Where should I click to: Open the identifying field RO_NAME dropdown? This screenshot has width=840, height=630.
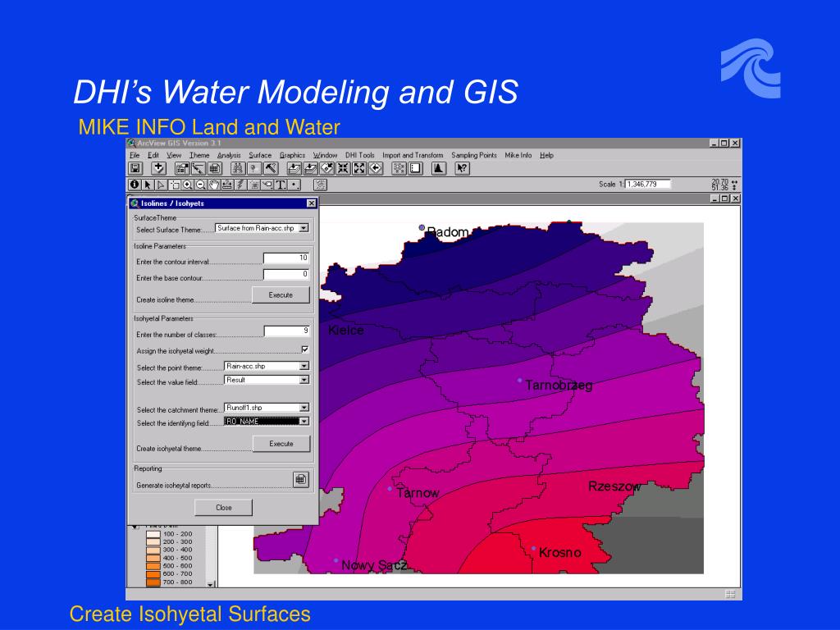tap(304, 422)
